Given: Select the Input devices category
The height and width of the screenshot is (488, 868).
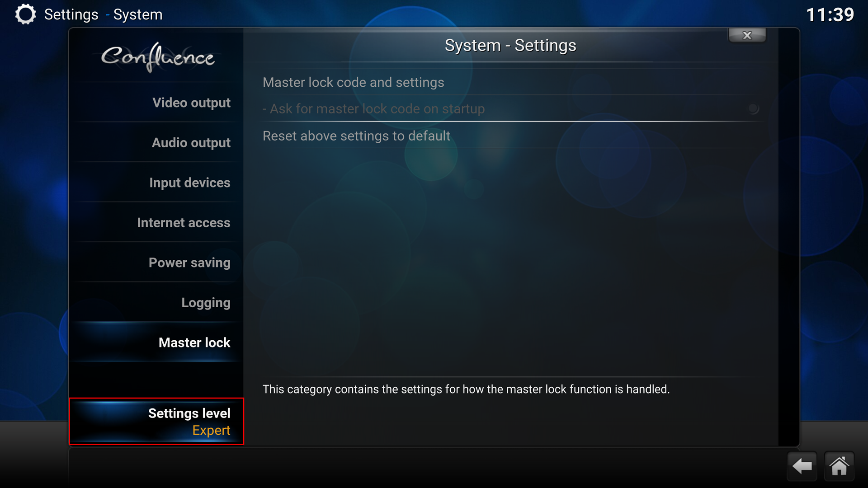Looking at the screenshot, I should click(159, 183).
